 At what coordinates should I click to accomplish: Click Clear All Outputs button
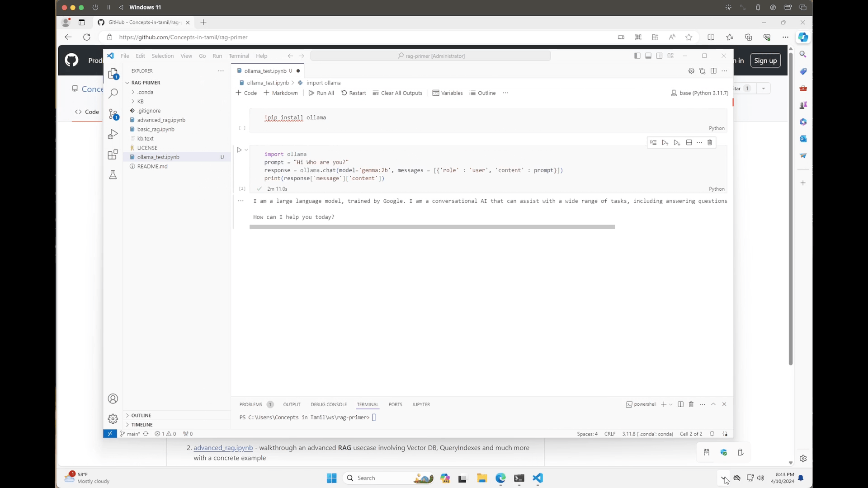click(397, 93)
